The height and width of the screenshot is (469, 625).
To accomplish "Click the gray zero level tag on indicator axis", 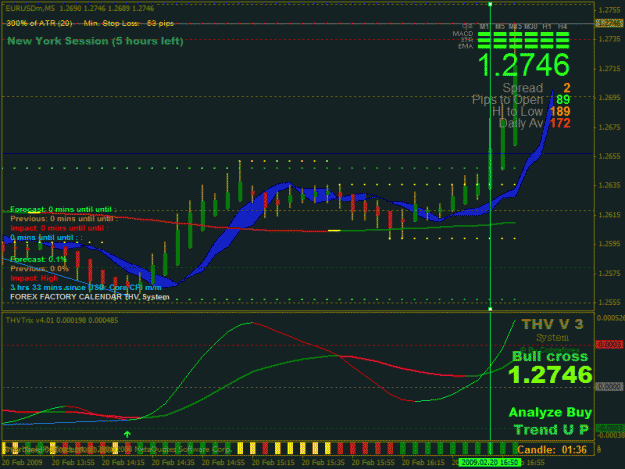I will click(x=609, y=387).
